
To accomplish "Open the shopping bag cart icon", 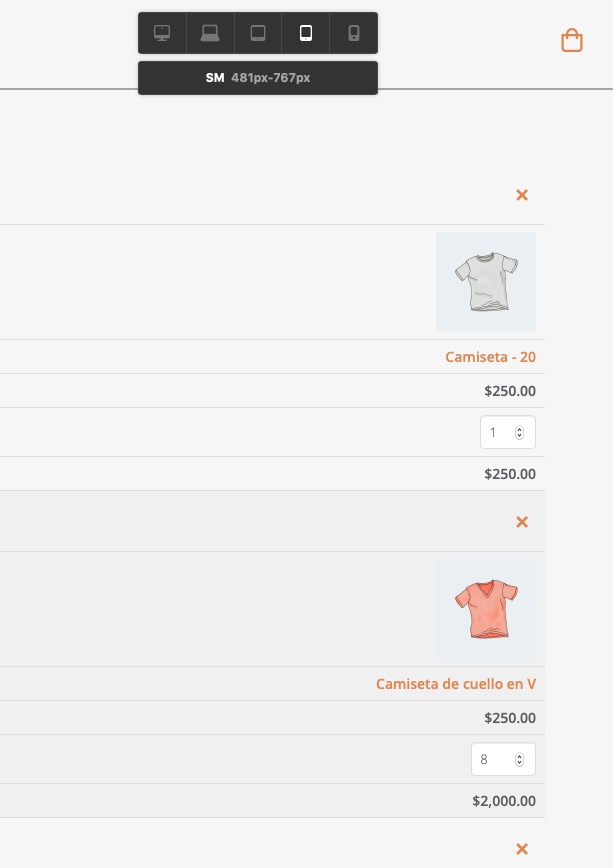I will pyautogui.click(x=572, y=40).
